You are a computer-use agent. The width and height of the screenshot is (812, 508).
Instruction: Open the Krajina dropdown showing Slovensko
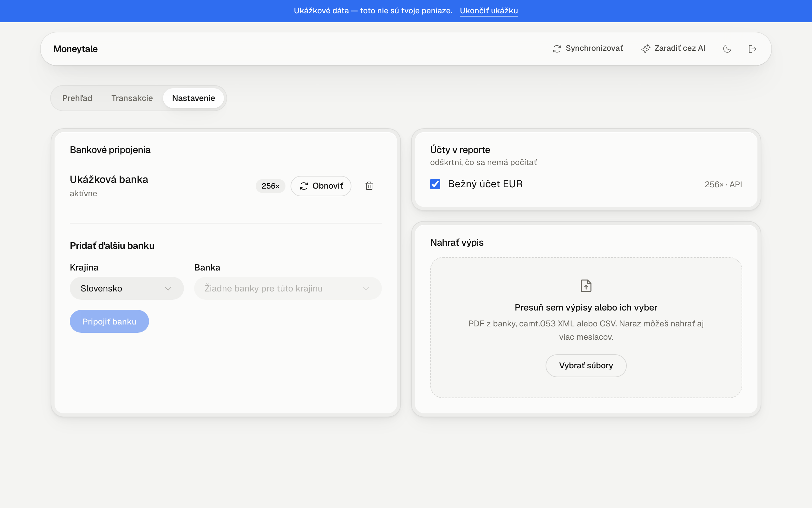click(x=127, y=288)
